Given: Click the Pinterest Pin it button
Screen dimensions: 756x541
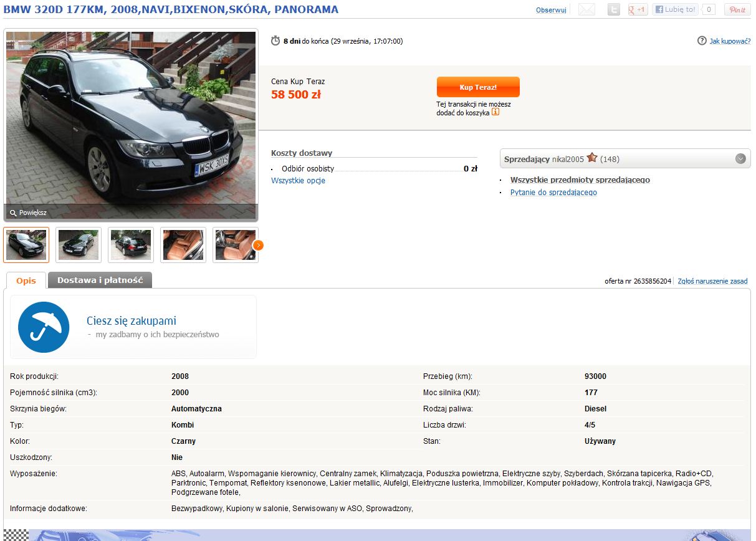Looking at the screenshot, I should [737, 9].
